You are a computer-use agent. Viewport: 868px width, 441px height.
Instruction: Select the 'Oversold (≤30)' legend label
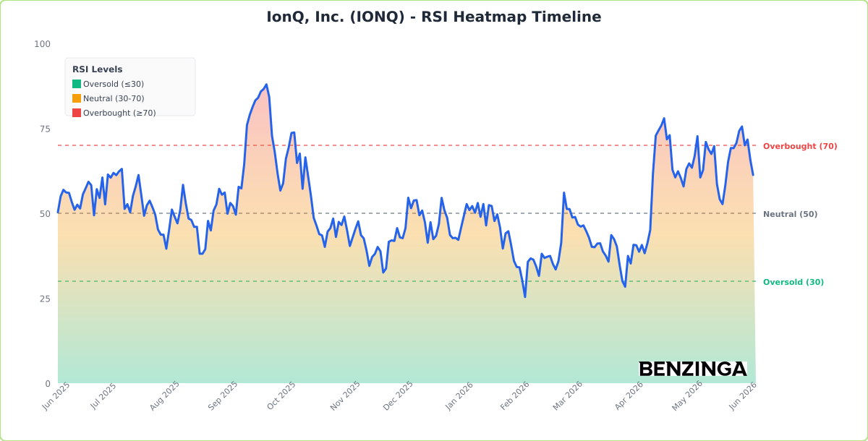point(114,84)
